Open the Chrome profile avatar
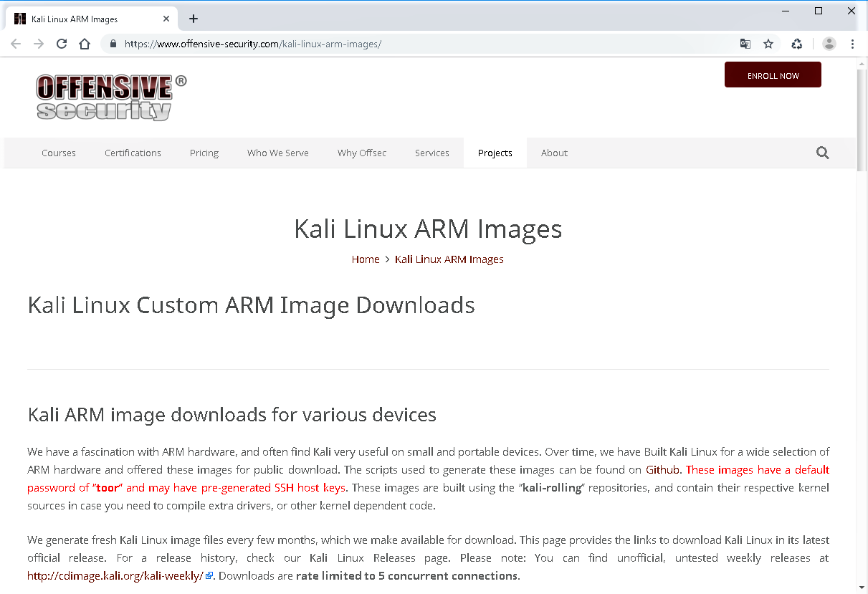 point(829,44)
